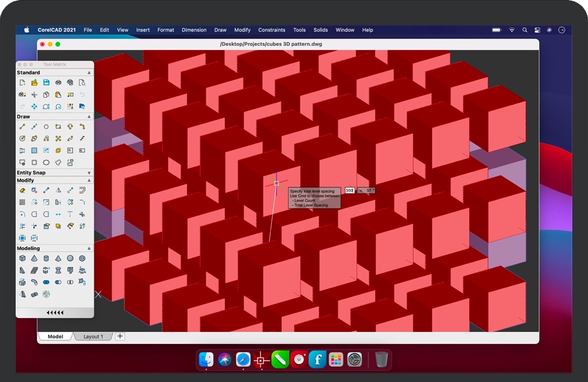The height and width of the screenshot is (382, 588).
Task: Collapse the Draw tools section
Action: 89,117
